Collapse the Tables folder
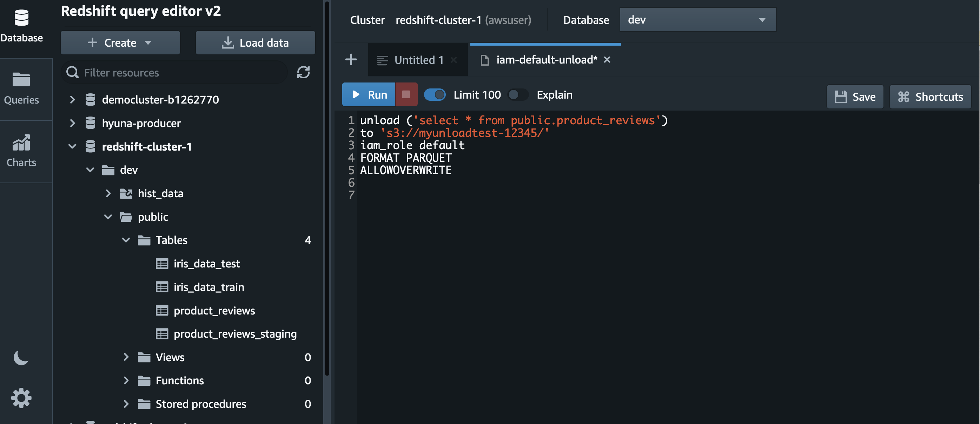Image resolution: width=980 pixels, height=424 pixels. click(x=126, y=240)
